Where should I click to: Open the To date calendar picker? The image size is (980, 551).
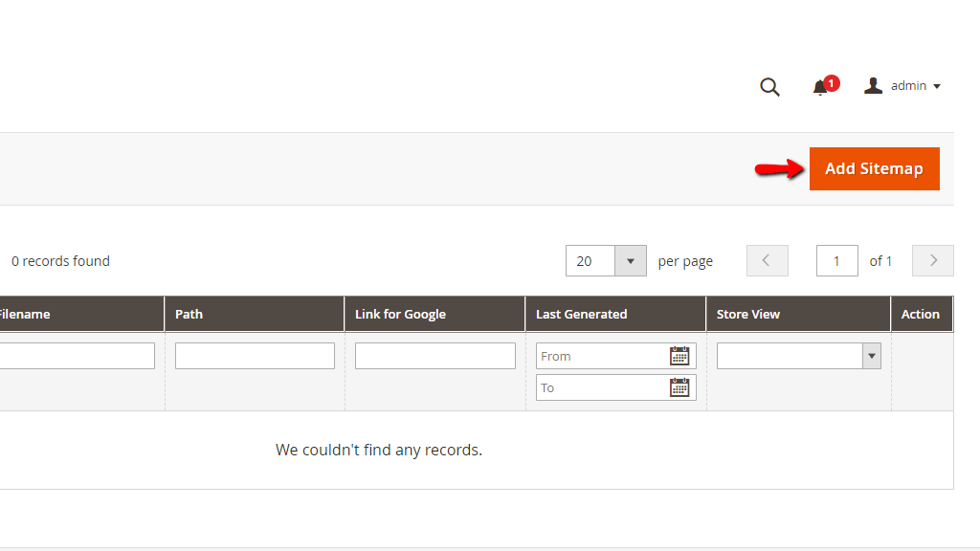[680, 387]
